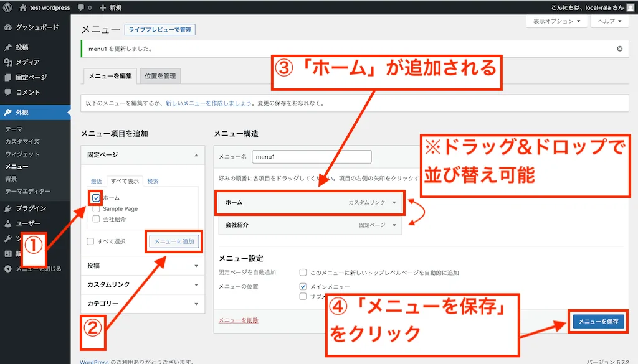The image size is (638, 364).
Task: Expand 会社紹介 menu item settings arrow
Action: pos(394,225)
